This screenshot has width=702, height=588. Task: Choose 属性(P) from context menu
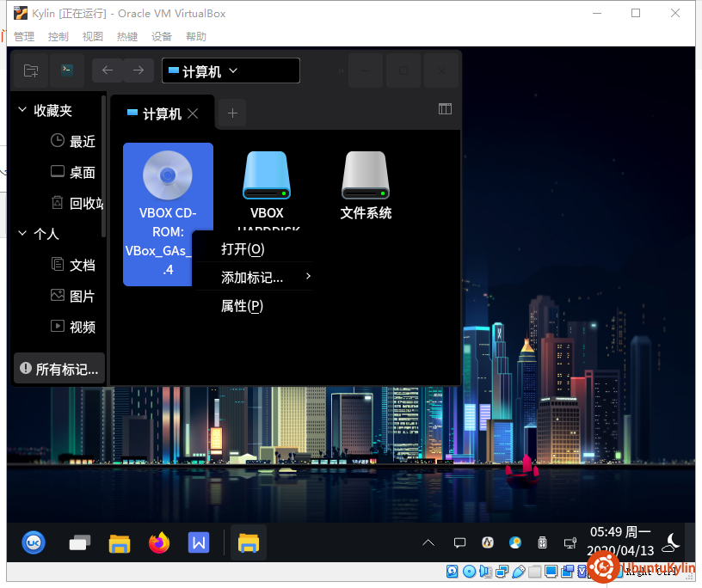point(242,306)
